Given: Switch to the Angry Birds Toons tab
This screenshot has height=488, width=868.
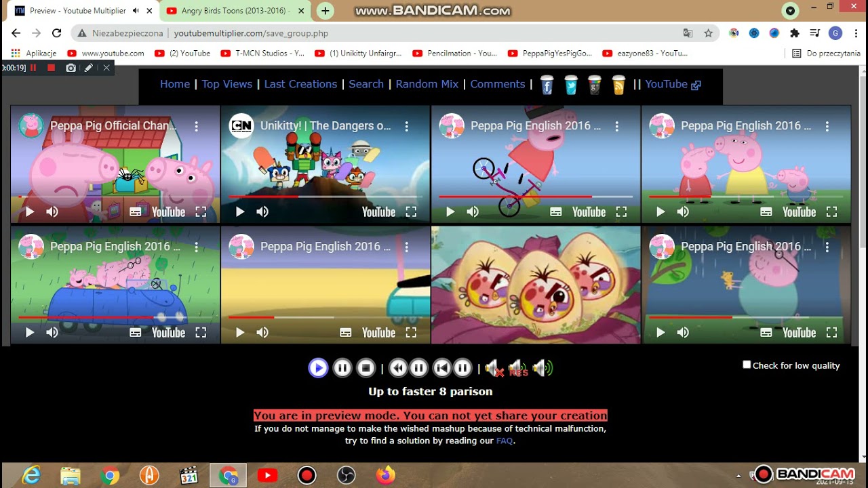Looking at the screenshot, I should click(x=236, y=11).
